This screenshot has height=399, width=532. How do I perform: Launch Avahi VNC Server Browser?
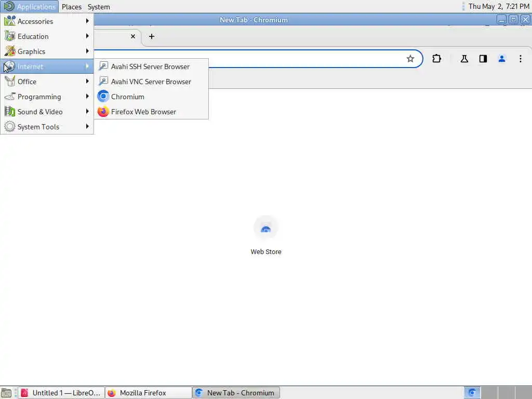pyautogui.click(x=151, y=82)
